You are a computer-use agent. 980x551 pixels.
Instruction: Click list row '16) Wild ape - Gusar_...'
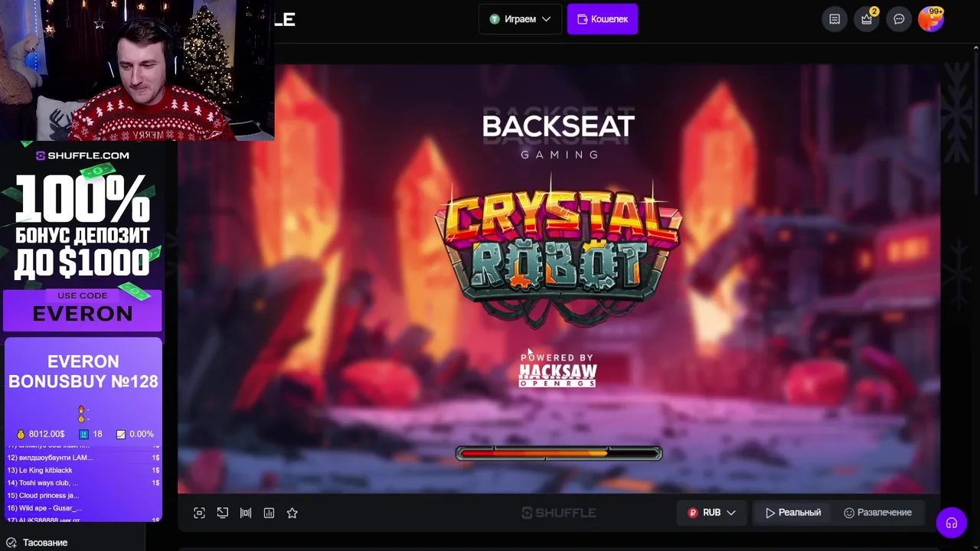coord(83,508)
